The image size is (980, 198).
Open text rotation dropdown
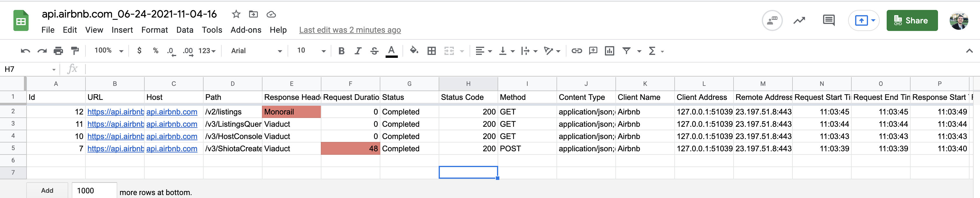coord(552,51)
